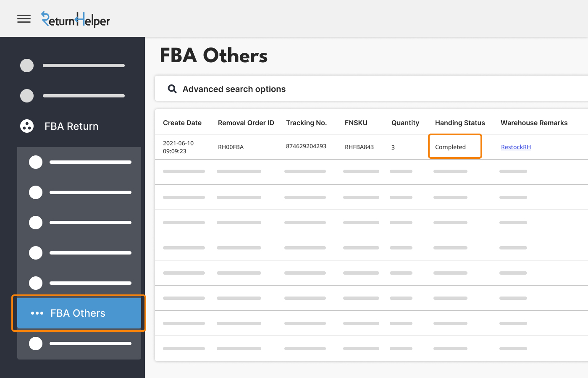Select tracking number 874629204293
This screenshot has height=378, width=588.
coord(306,146)
